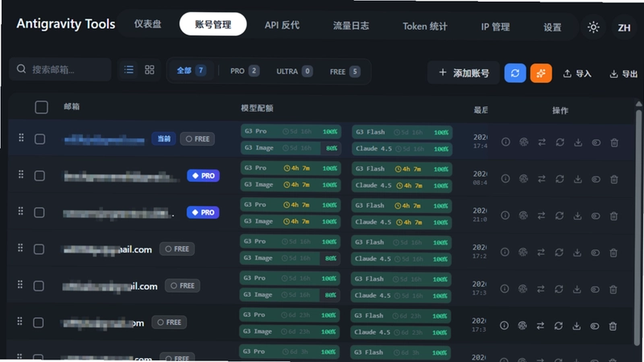Select list view layout icon
Screen dimensions: 644x362
[129, 70]
